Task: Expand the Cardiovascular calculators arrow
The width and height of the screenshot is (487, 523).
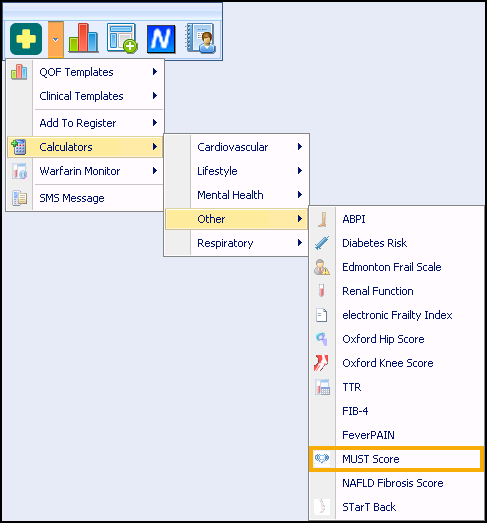Action: (300, 147)
